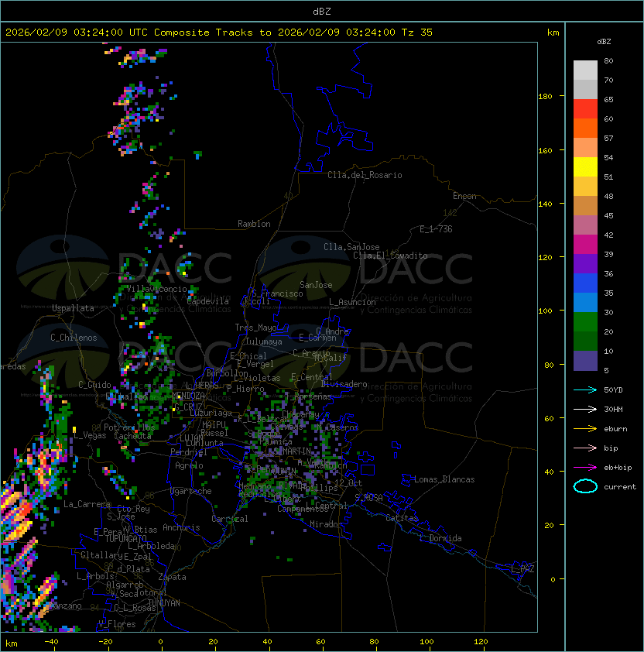Click the 'Carrizal' map label
Viewport: 644px width, 652px height.
tap(229, 519)
